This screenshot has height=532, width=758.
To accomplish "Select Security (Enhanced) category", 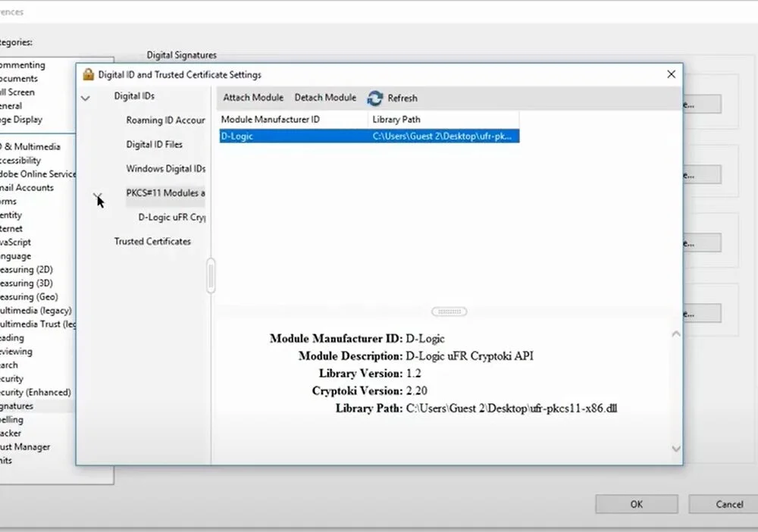I will coord(36,392).
